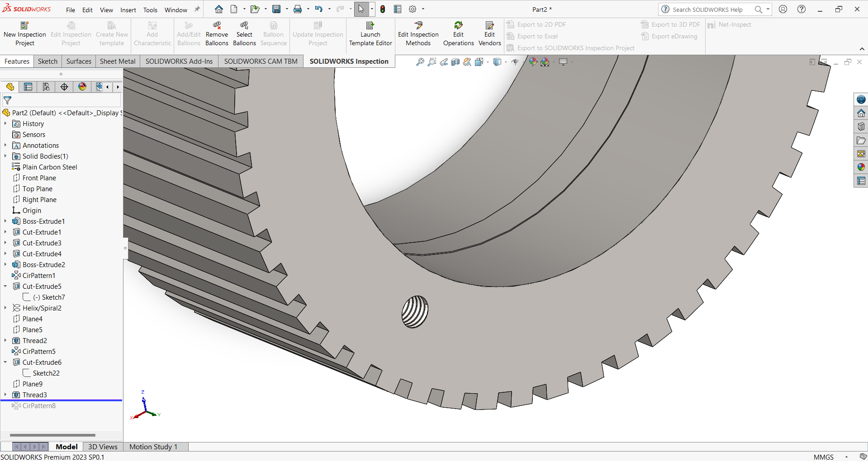This screenshot has height=461, width=868.
Task: Pin the menu bar with pushpin
Action: tap(197, 9)
